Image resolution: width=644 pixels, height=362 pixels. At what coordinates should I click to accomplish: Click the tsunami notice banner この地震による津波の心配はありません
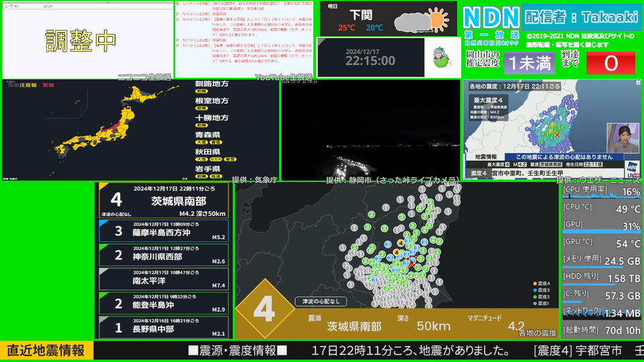click(x=564, y=157)
